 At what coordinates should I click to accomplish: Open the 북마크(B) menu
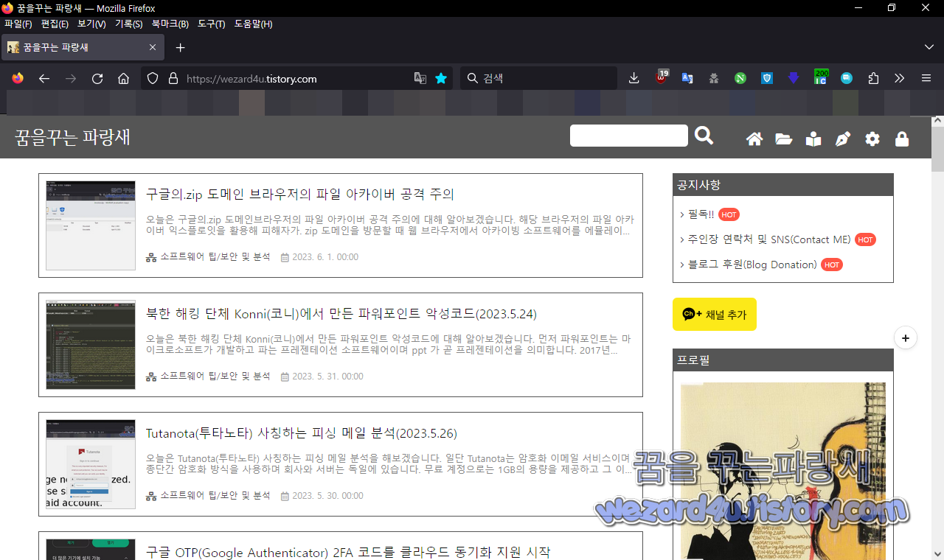[x=169, y=24]
